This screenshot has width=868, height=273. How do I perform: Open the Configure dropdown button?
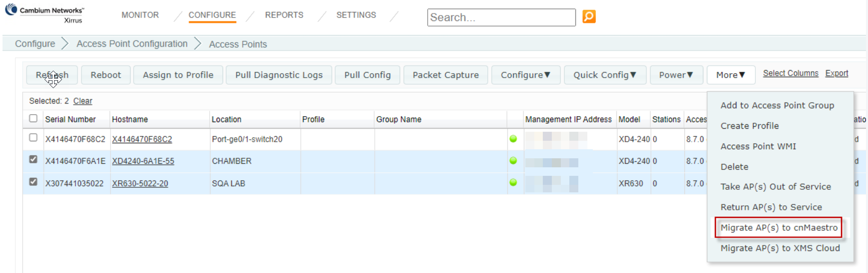pyautogui.click(x=525, y=75)
